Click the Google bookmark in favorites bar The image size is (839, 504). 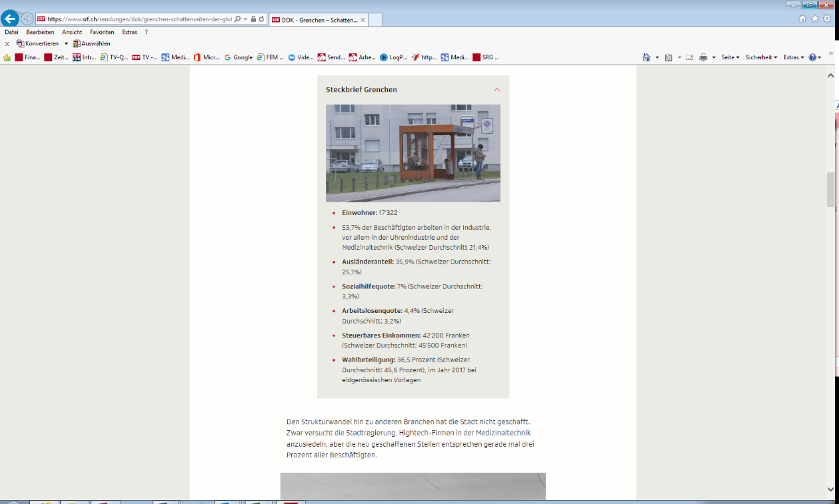(x=239, y=57)
